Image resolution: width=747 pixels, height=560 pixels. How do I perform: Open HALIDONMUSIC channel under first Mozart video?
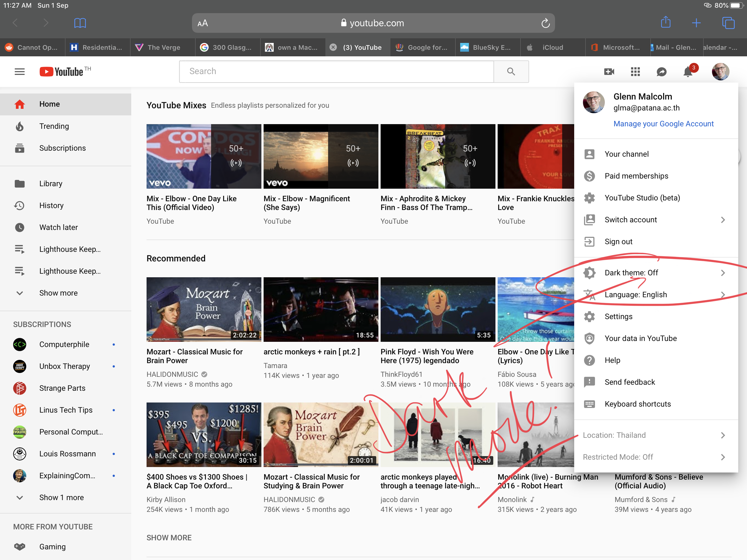pyautogui.click(x=172, y=374)
